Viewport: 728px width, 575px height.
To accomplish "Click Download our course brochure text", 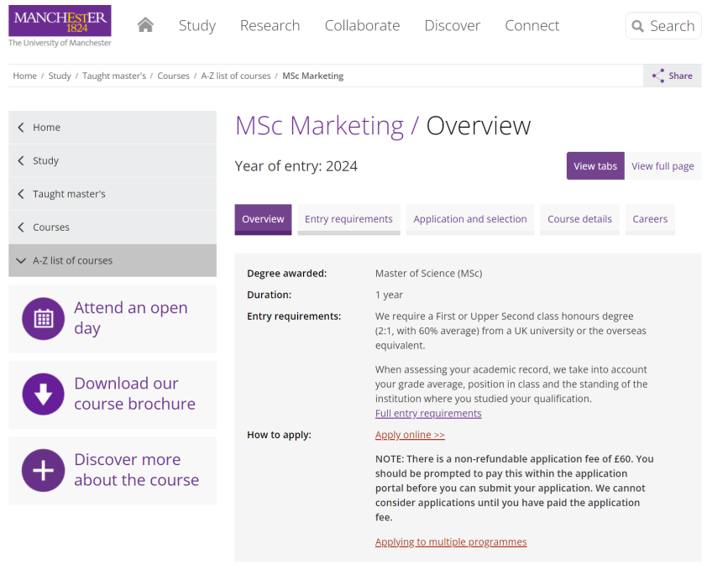I will pyautogui.click(x=134, y=394).
